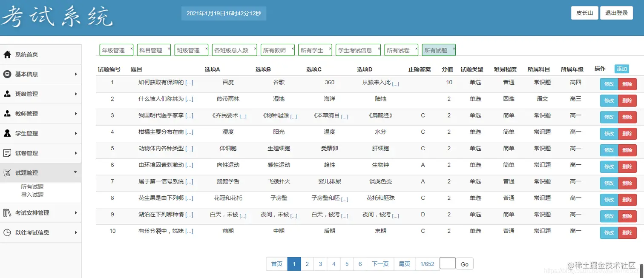Click 尾页 in pagination
644x278 pixels.
[x=404, y=264]
